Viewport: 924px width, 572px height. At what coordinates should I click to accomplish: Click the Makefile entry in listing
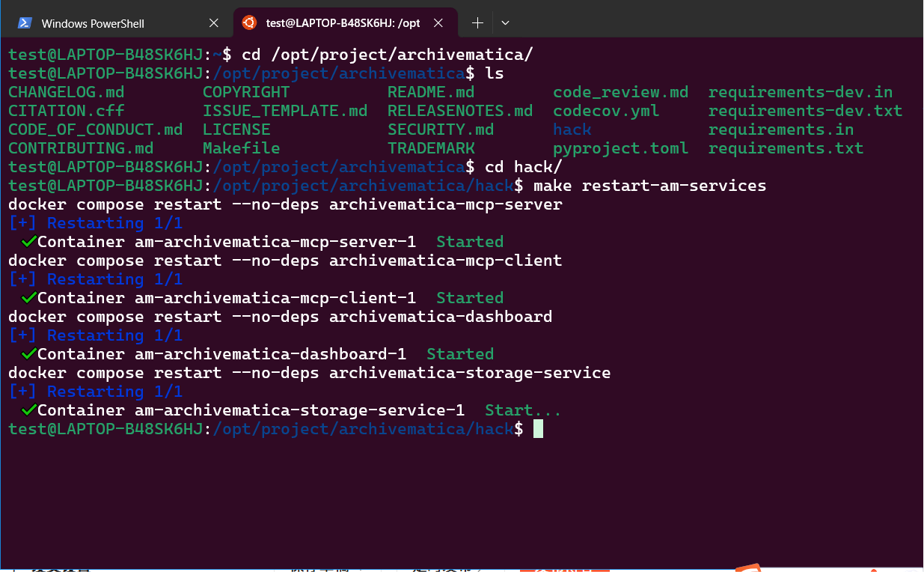pyautogui.click(x=241, y=148)
